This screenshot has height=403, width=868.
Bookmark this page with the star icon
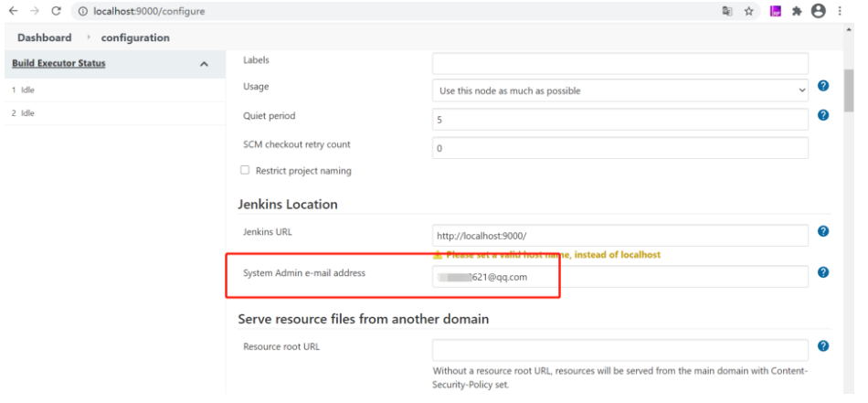tap(749, 11)
